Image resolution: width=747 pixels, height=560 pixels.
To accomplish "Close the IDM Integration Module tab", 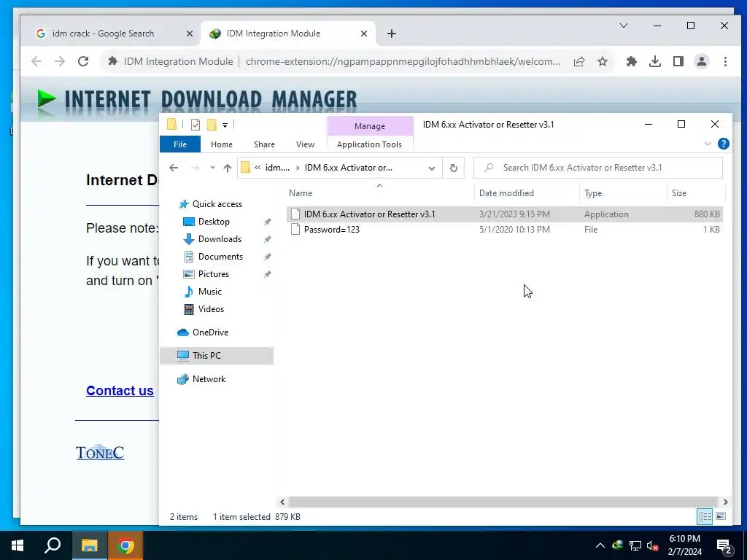I will click(x=364, y=34).
